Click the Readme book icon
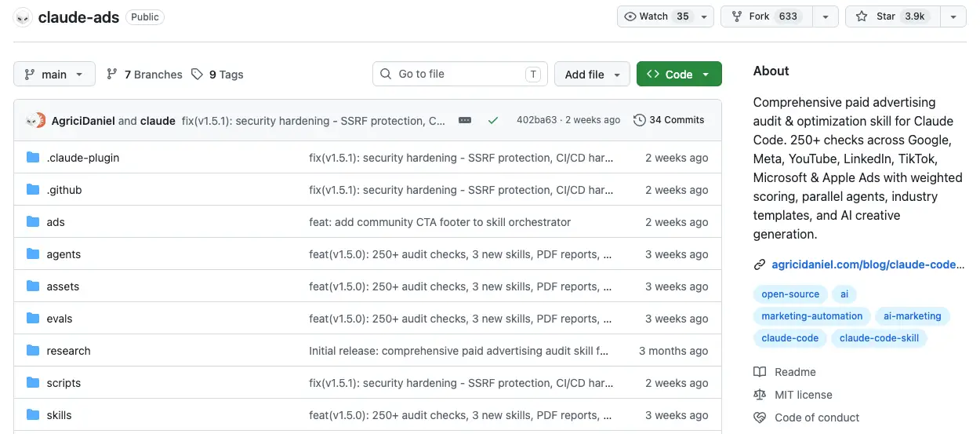The width and height of the screenshot is (980, 434). pos(759,372)
